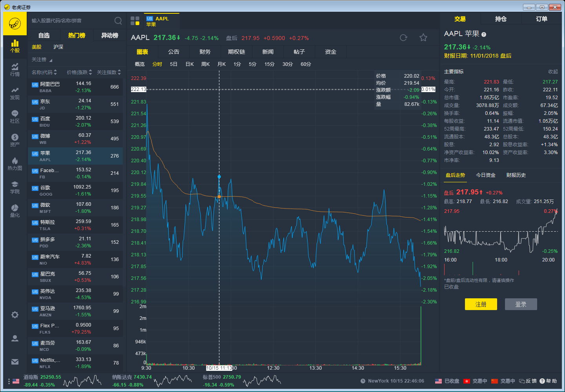Screen dimensions: 565x392
Task: Click the stock code search input field
Action: [71, 21]
